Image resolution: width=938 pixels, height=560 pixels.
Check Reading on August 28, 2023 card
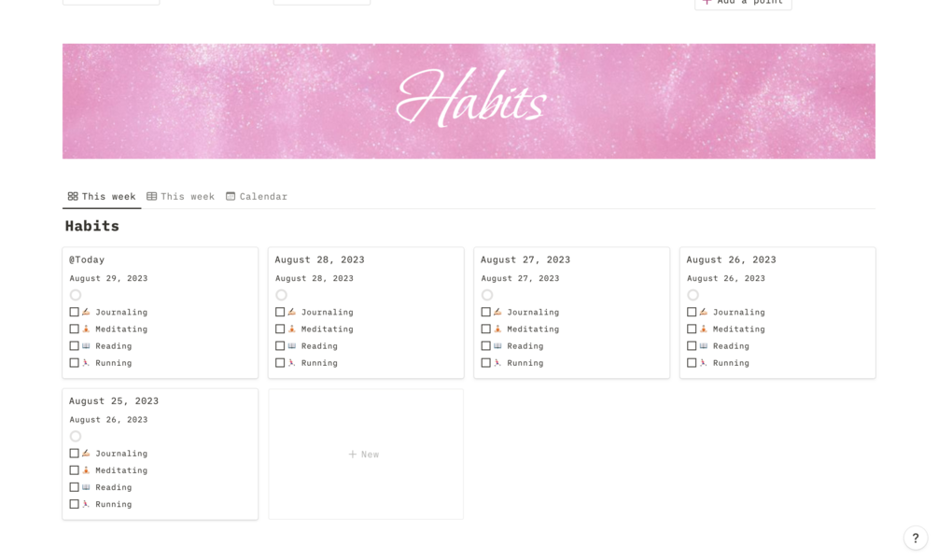click(280, 346)
